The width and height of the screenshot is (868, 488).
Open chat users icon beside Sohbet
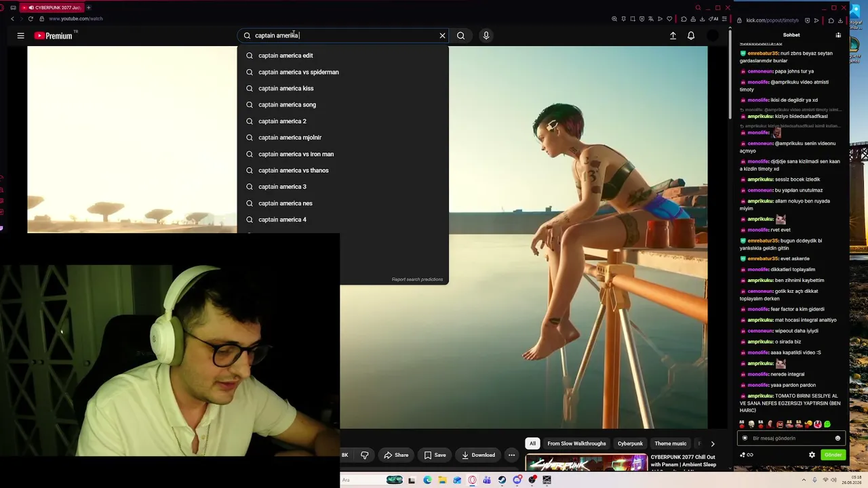tap(838, 35)
